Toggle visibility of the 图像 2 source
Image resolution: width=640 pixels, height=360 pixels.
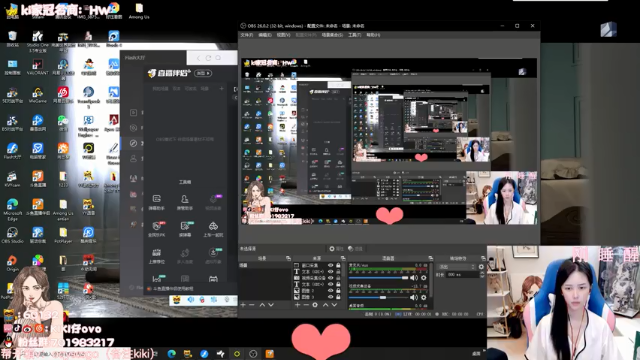(331, 291)
